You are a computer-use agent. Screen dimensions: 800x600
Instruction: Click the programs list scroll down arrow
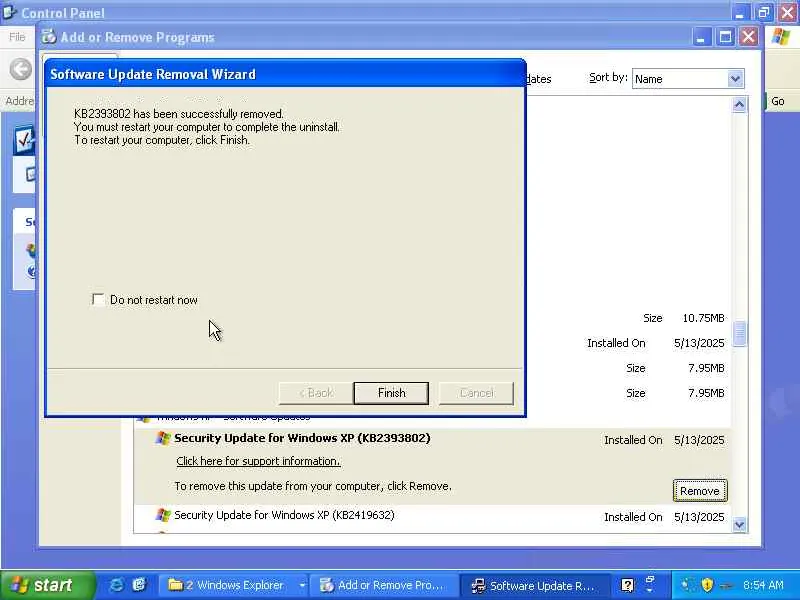click(739, 524)
